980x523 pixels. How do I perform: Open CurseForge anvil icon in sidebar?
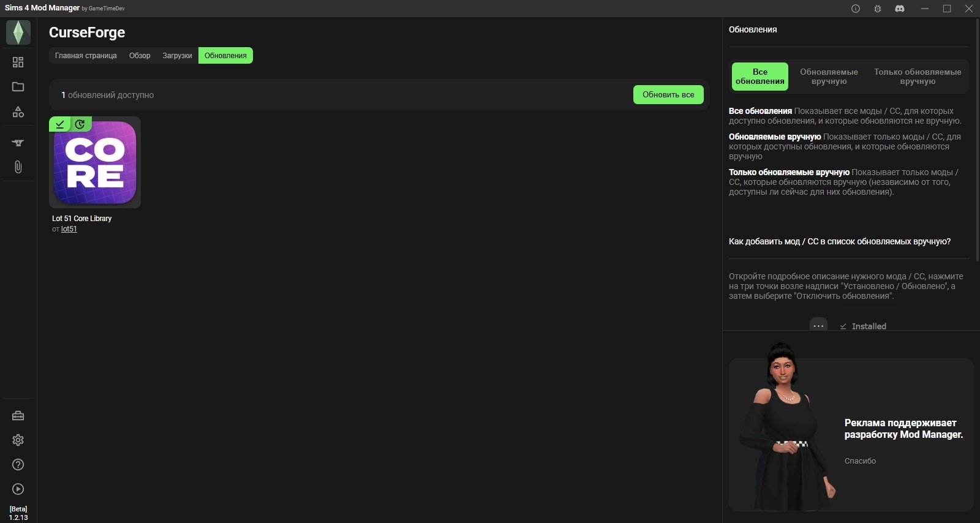(x=18, y=143)
